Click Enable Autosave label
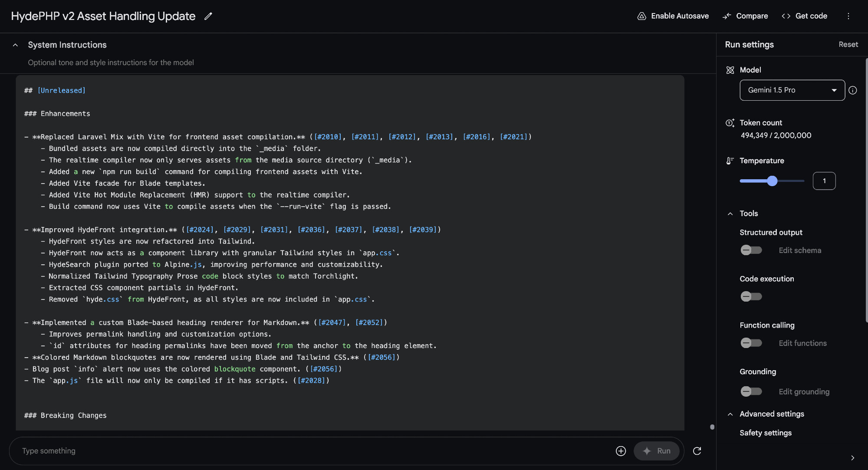 pos(680,16)
